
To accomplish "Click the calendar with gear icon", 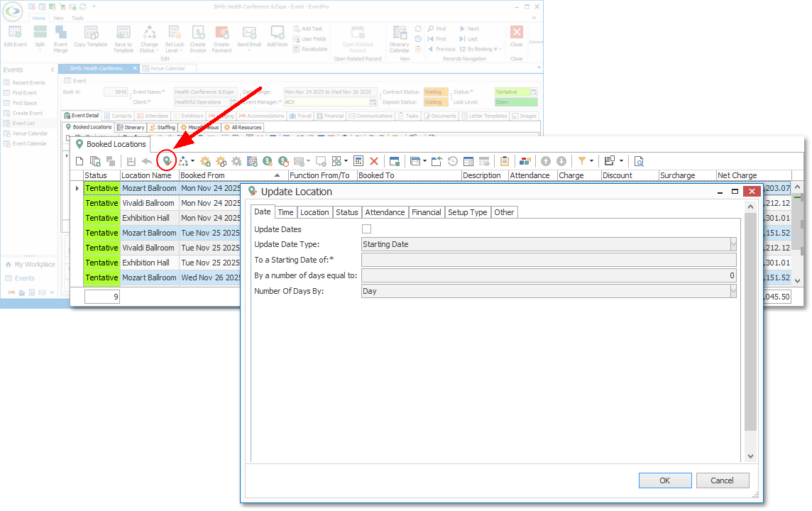I will click(x=252, y=161).
